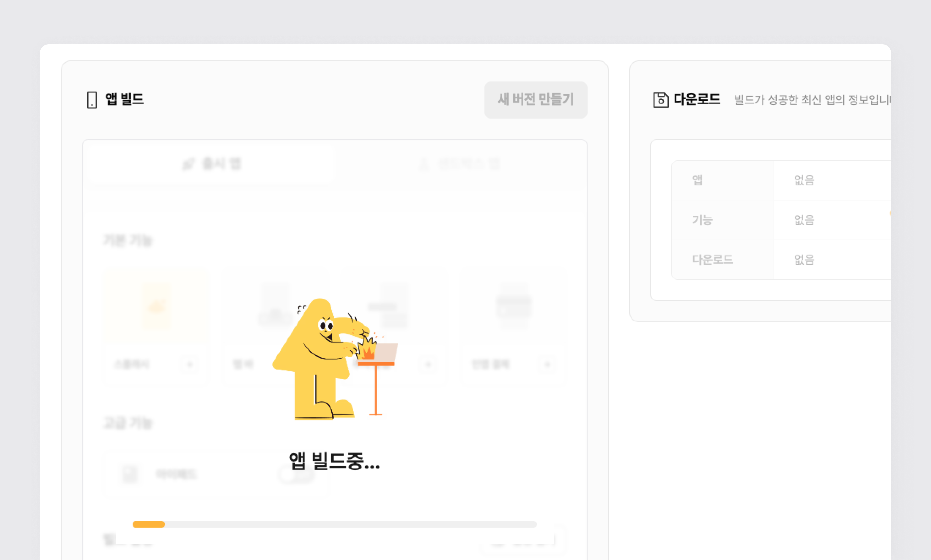Click the 스플래시 card preview thumbnail
This screenshot has width=931, height=560.
point(156,306)
